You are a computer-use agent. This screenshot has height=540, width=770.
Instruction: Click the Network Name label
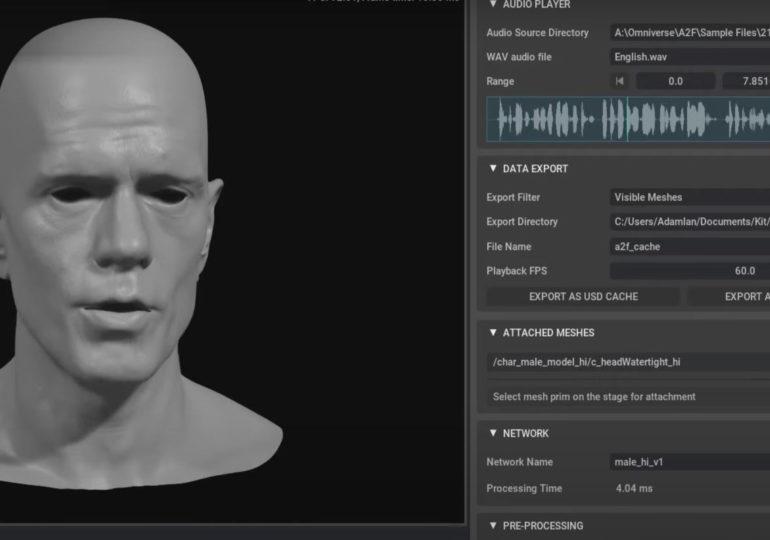(519, 462)
